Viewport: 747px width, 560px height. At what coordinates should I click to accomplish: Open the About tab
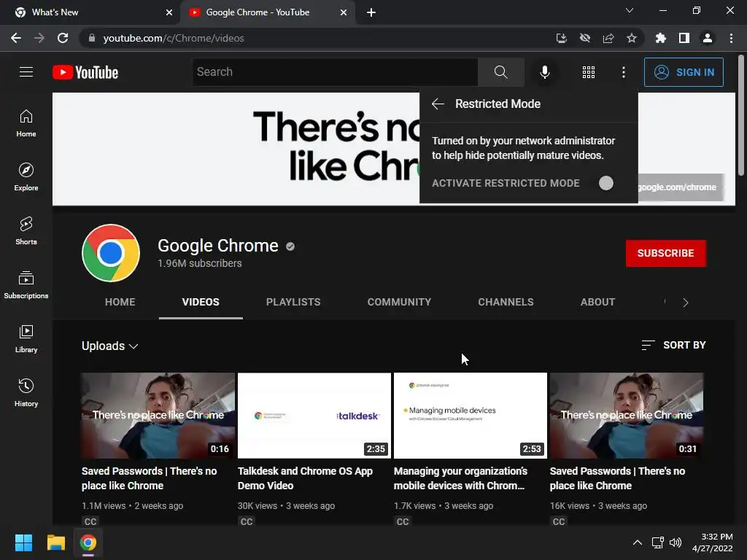(598, 302)
